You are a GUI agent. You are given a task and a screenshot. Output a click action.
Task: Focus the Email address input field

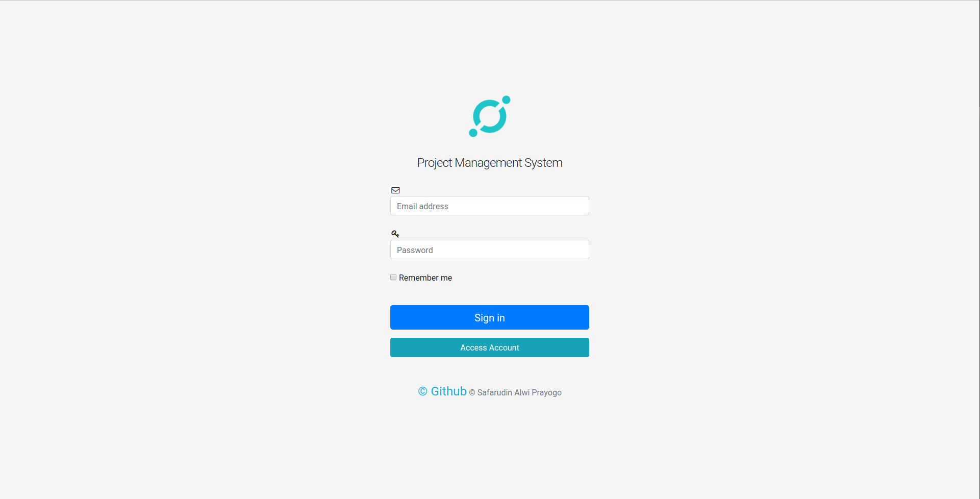click(490, 206)
